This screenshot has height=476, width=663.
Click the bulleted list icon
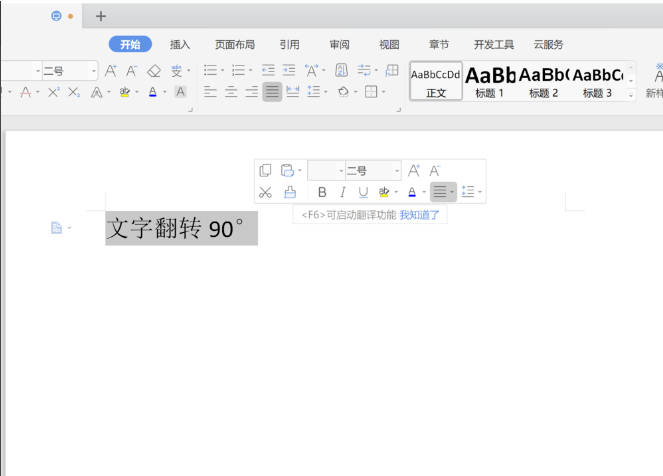(x=210, y=70)
